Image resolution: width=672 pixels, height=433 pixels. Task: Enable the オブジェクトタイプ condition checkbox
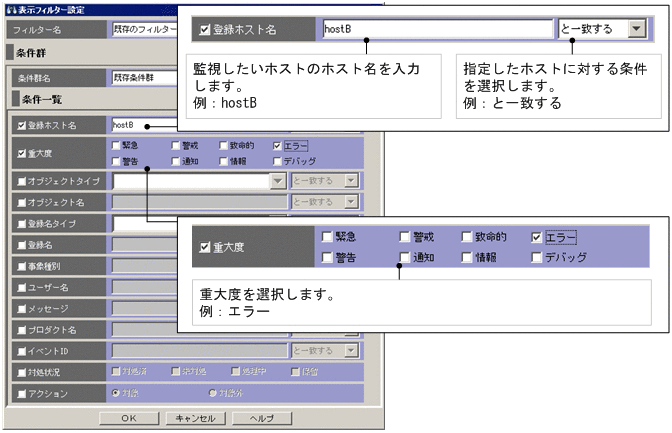(21, 181)
